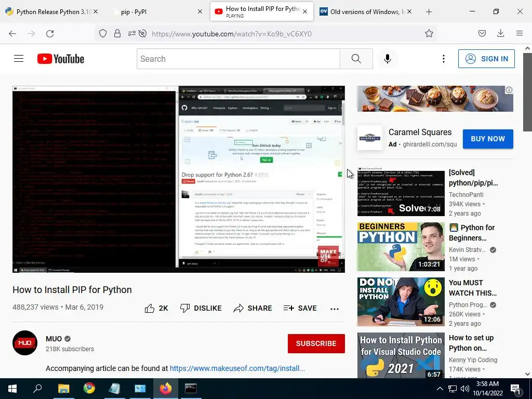Close the pip · PyPI tab

point(200,11)
